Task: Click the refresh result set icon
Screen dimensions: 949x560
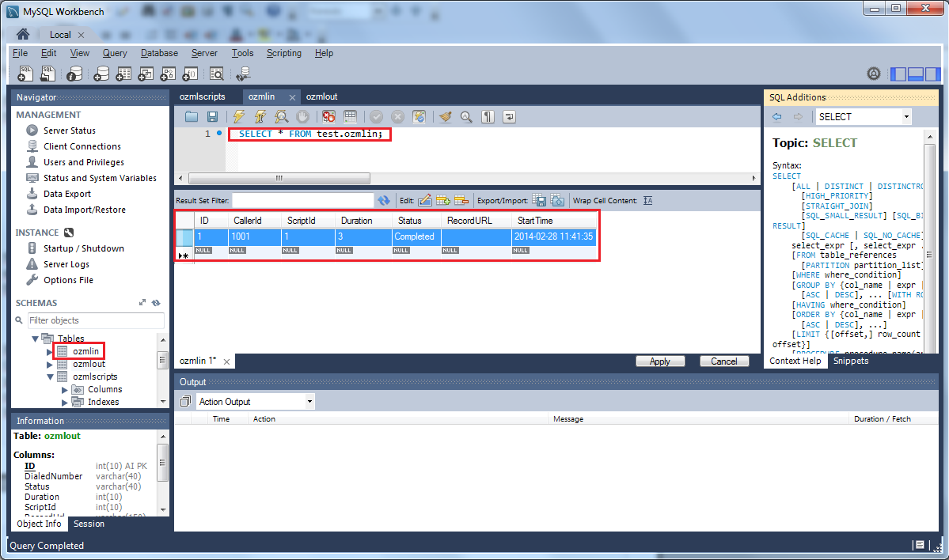Action: (x=384, y=201)
